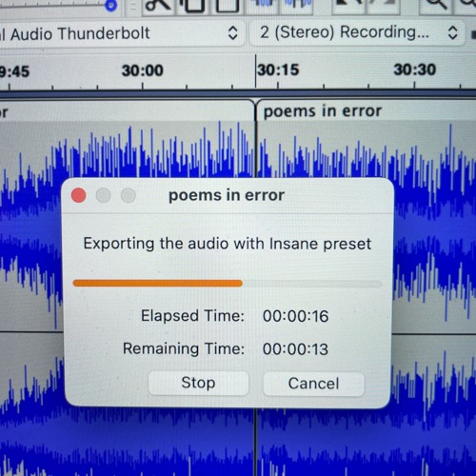Click the Undo arrow icon

(348, 5)
